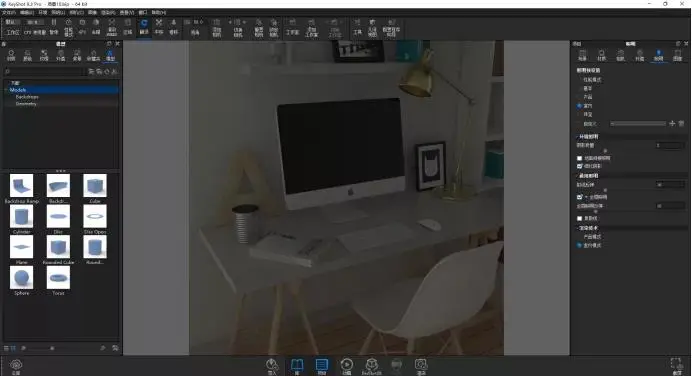Open the KeyShotXR icon in bottom toolbar
The width and height of the screenshot is (692, 376).
pos(372,366)
